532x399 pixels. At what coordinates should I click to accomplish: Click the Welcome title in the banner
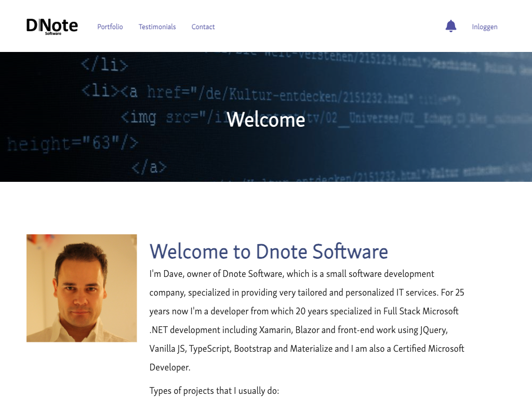(x=266, y=119)
